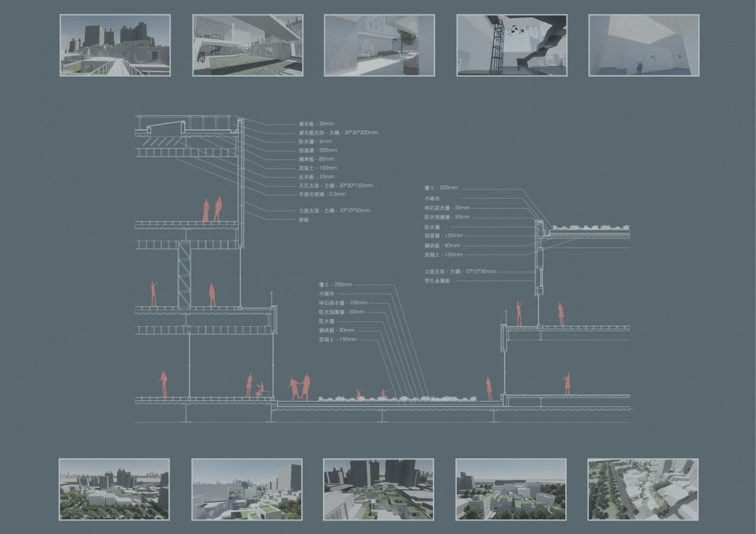Select the vertical truss column in section

(184, 274)
